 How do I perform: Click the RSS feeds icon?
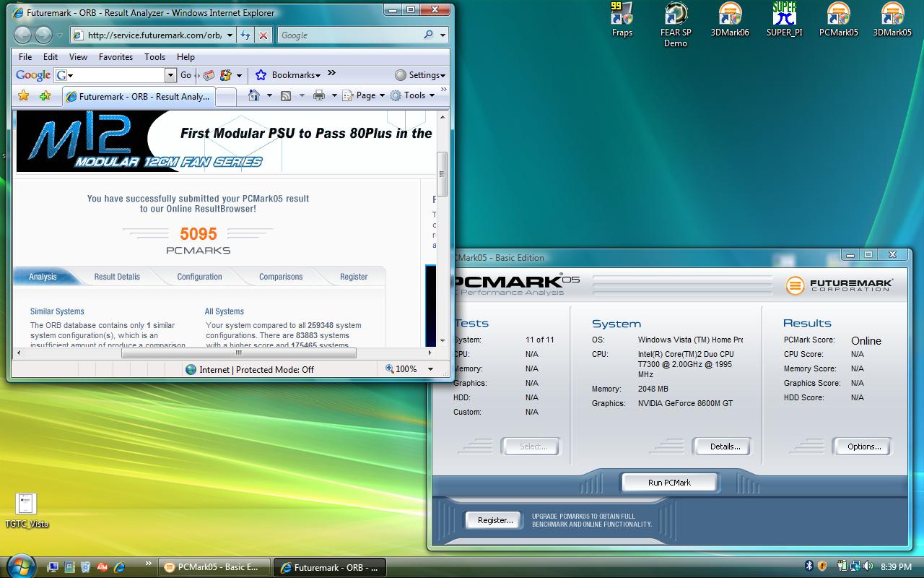point(286,95)
